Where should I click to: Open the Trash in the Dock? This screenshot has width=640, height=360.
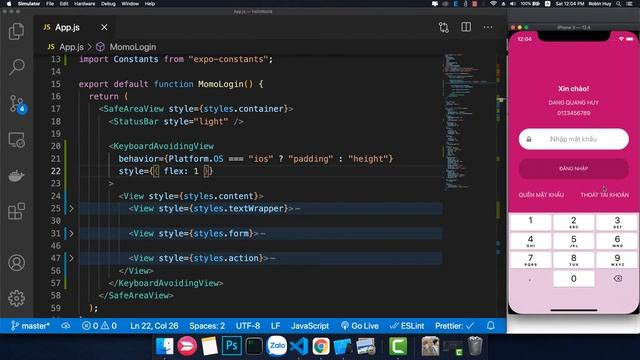point(474,346)
